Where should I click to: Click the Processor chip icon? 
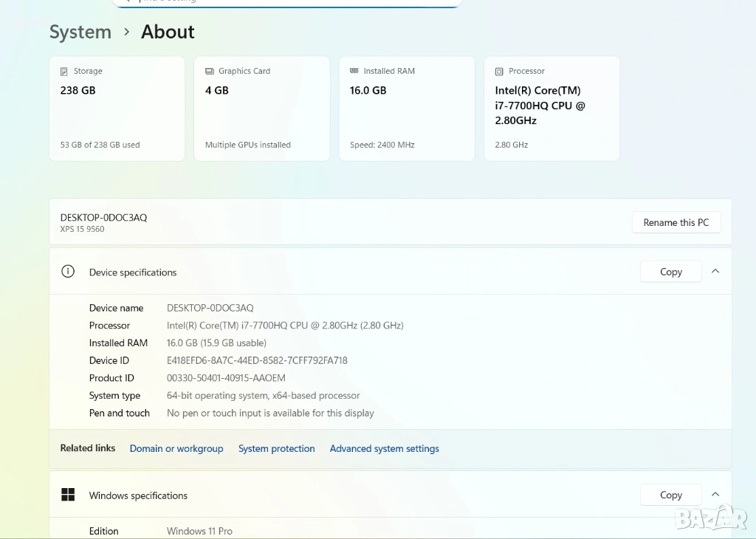499,72
